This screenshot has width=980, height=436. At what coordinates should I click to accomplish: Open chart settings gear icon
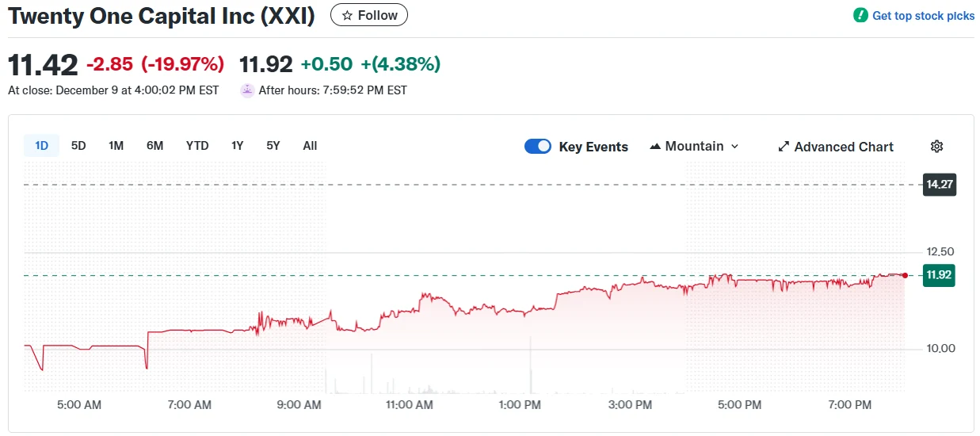pos(936,147)
